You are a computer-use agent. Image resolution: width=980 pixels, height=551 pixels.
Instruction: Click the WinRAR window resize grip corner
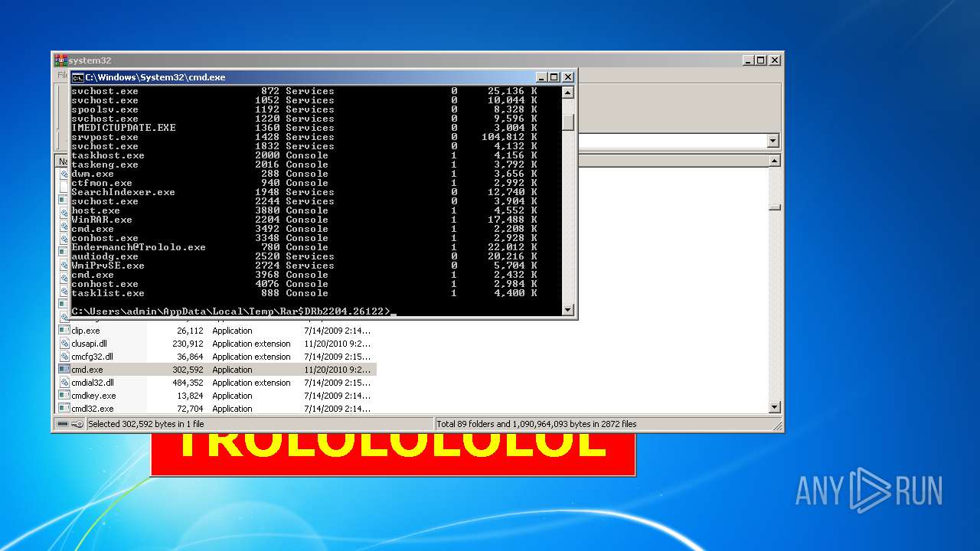777,425
